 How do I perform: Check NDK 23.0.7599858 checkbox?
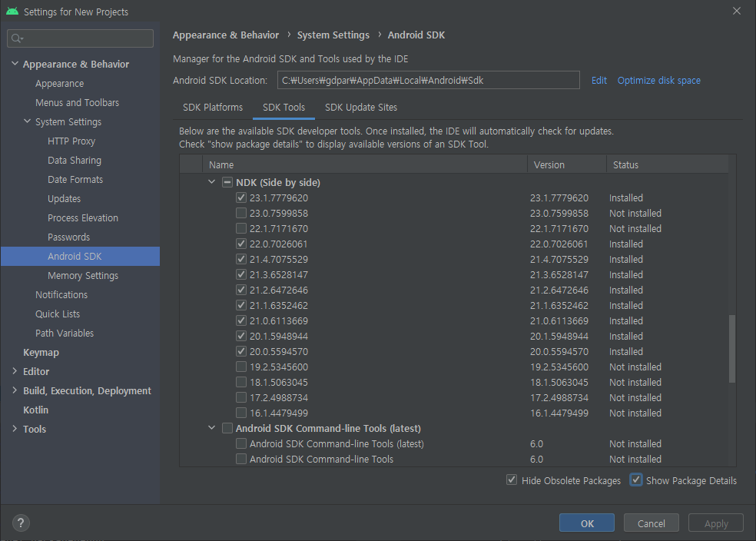click(241, 213)
